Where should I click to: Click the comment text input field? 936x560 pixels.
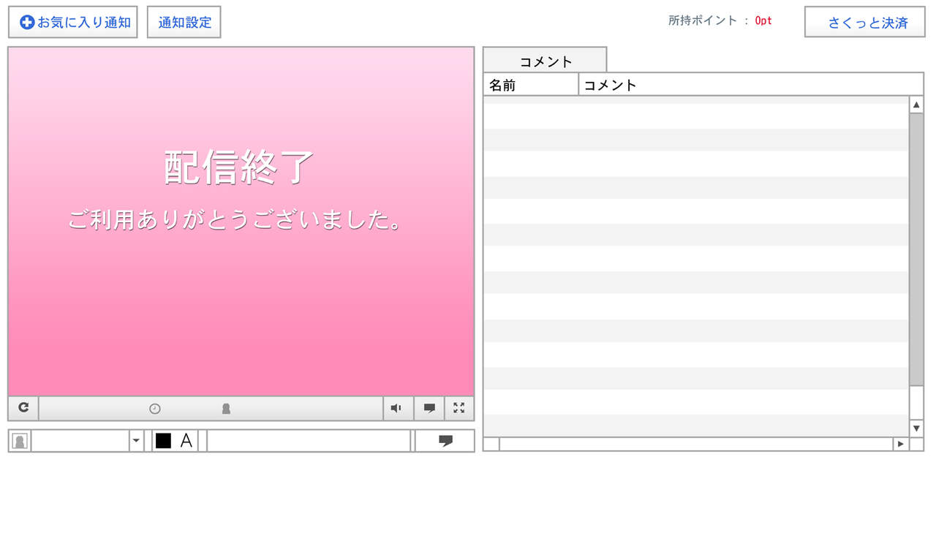pos(309,441)
